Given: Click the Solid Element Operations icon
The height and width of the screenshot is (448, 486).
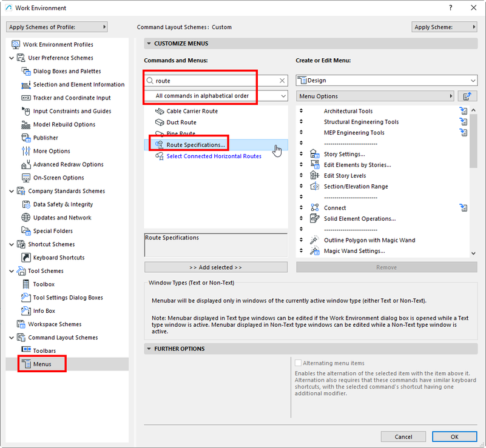Looking at the screenshot, I should click(315, 219).
